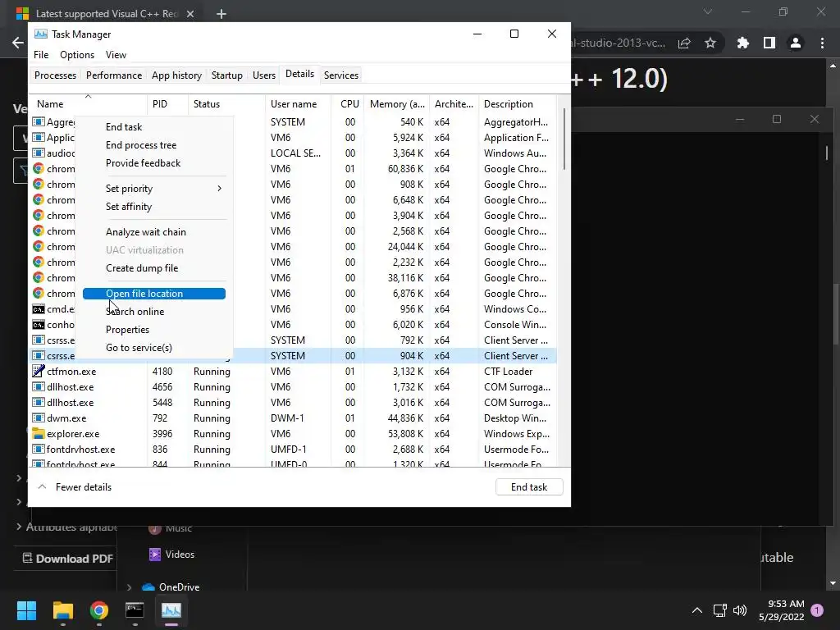Image resolution: width=840 pixels, height=630 pixels.
Task: Switch to the Services tab
Action: click(x=340, y=75)
